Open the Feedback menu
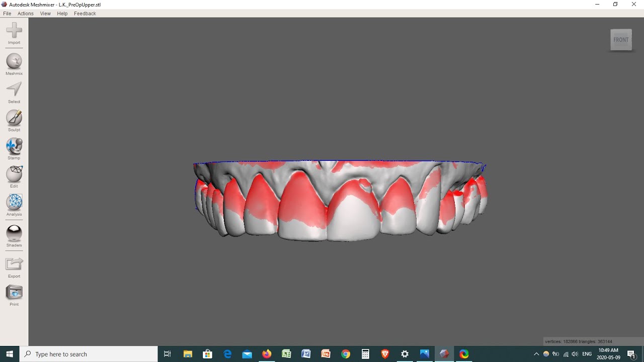Image resolution: width=644 pixels, height=362 pixels. tap(85, 14)
